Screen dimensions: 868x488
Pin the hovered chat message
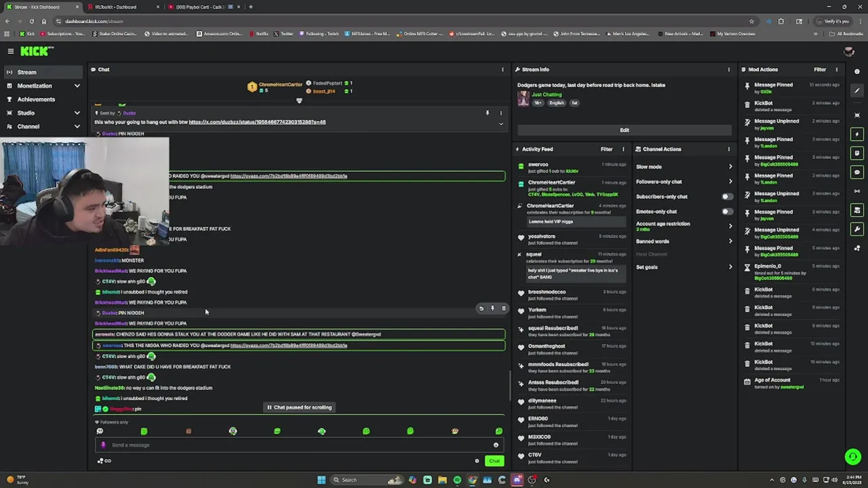pos(492,308)
